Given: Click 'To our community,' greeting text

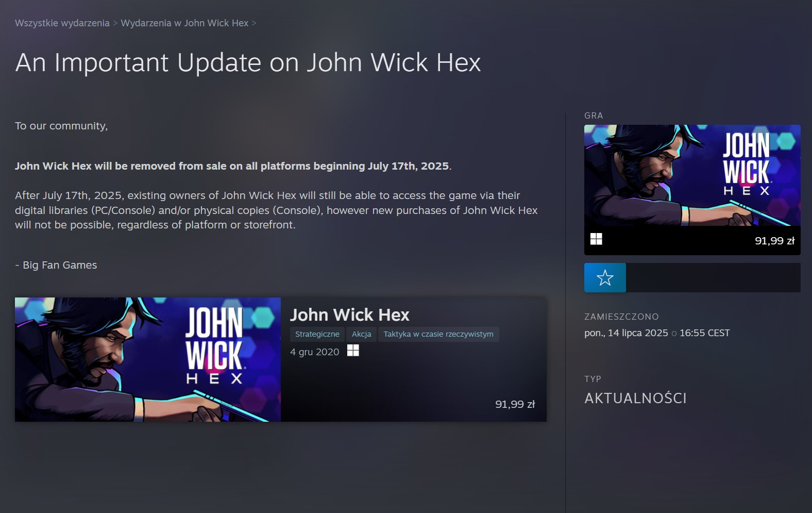Looking at the screenshot, I should (61, 126).
